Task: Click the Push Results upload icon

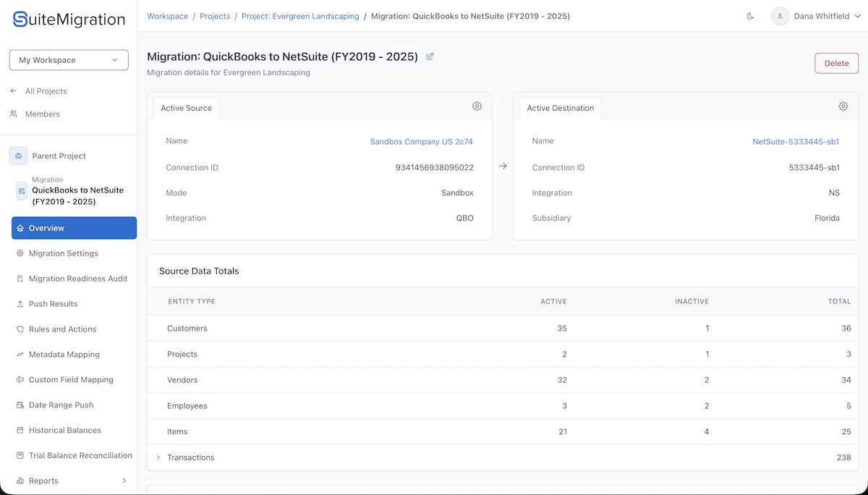Action: coord(20,304)
